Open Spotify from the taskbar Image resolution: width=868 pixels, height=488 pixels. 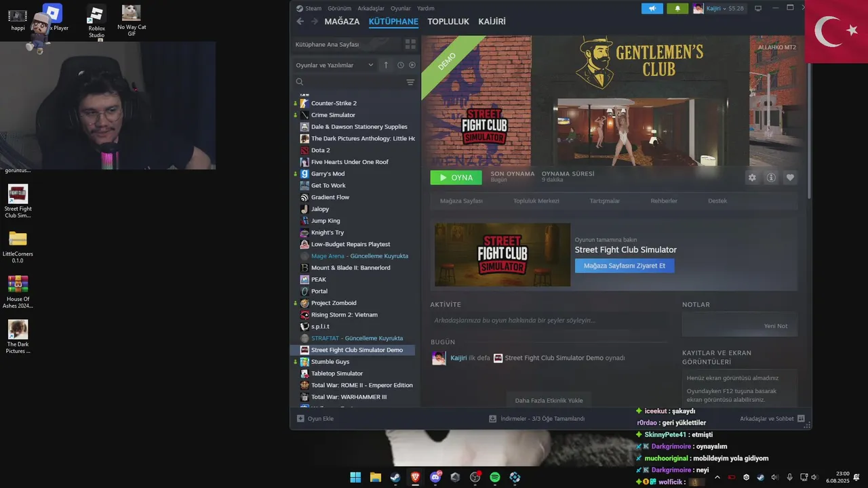[x=495, y=477]
